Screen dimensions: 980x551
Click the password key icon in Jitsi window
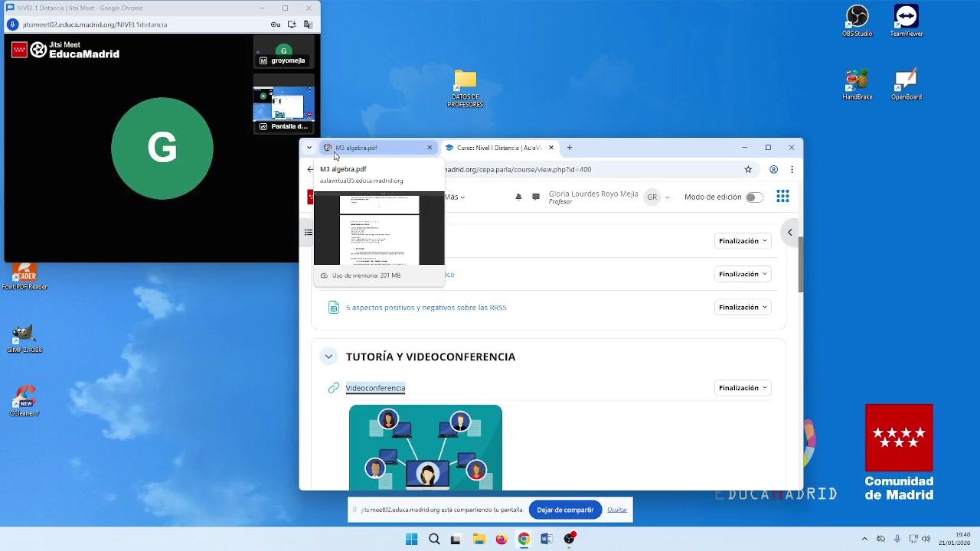pyautogui.click(x=276, y=24)
